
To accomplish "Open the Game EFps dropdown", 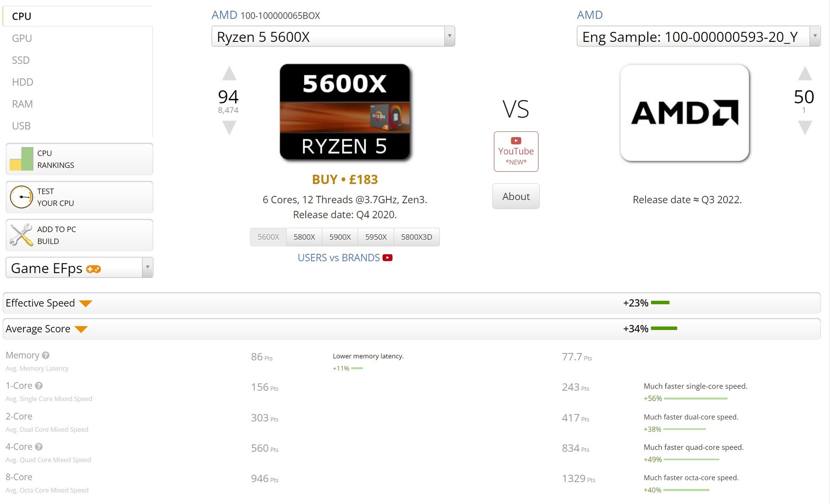I will (147, 268).
